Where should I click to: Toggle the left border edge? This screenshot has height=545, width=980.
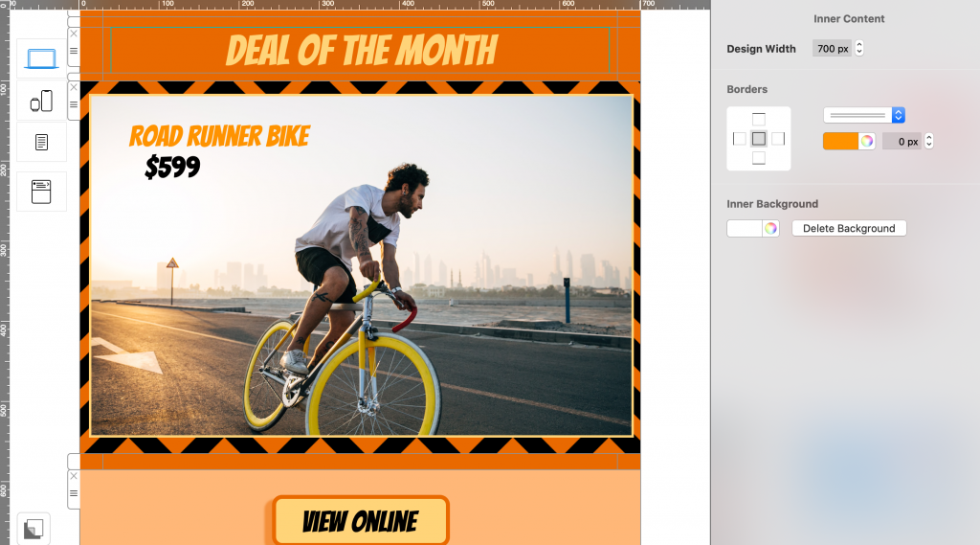tap(740, 139)
